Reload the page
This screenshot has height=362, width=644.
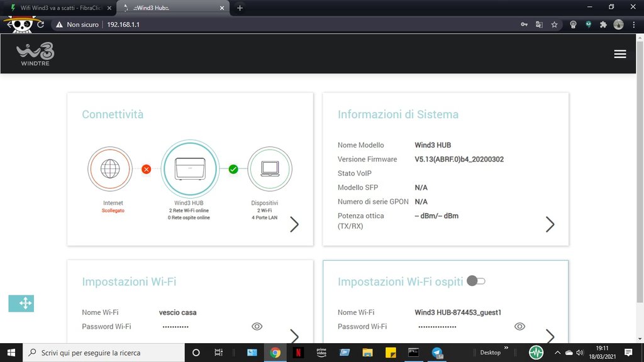tap(40, 25)
